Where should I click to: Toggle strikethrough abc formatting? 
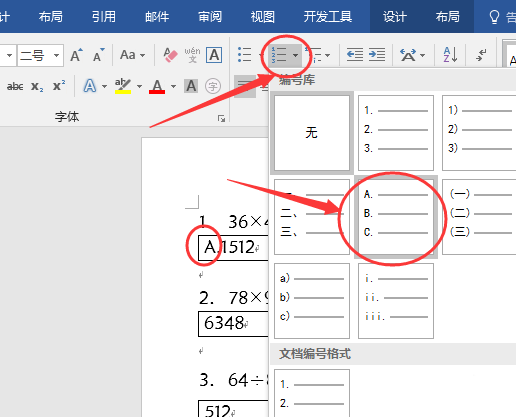pyautogui.click(x=15, y=87)
